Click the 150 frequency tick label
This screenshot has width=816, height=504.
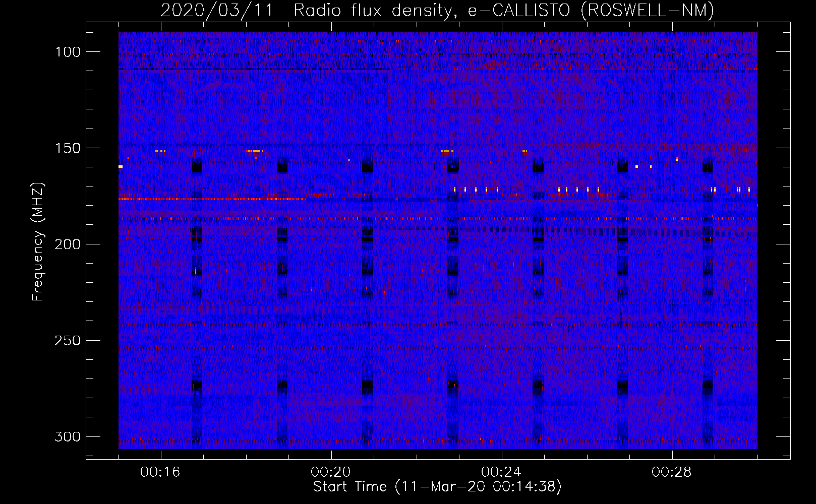click(x=68, y=148)
